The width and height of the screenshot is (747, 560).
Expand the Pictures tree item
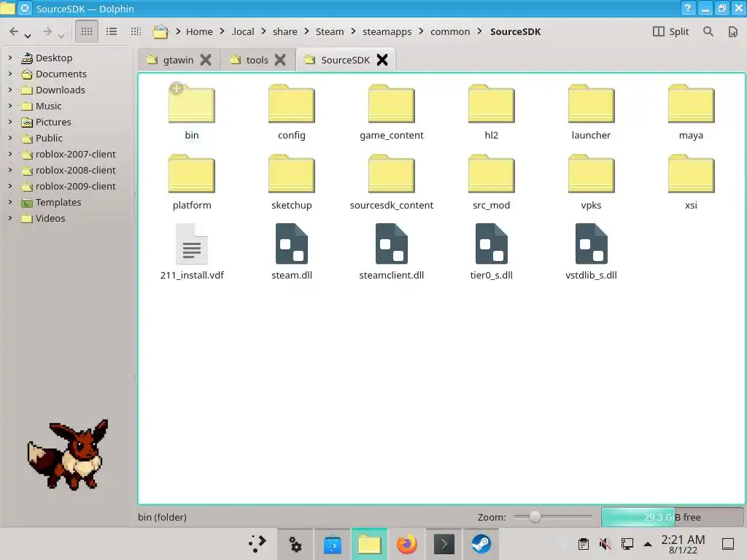click(10, 122)
